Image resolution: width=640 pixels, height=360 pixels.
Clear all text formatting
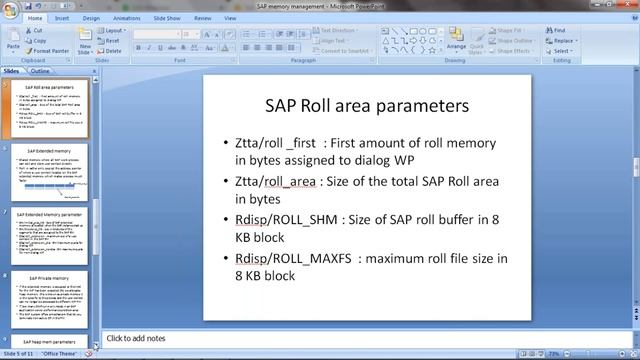(229, 34)
